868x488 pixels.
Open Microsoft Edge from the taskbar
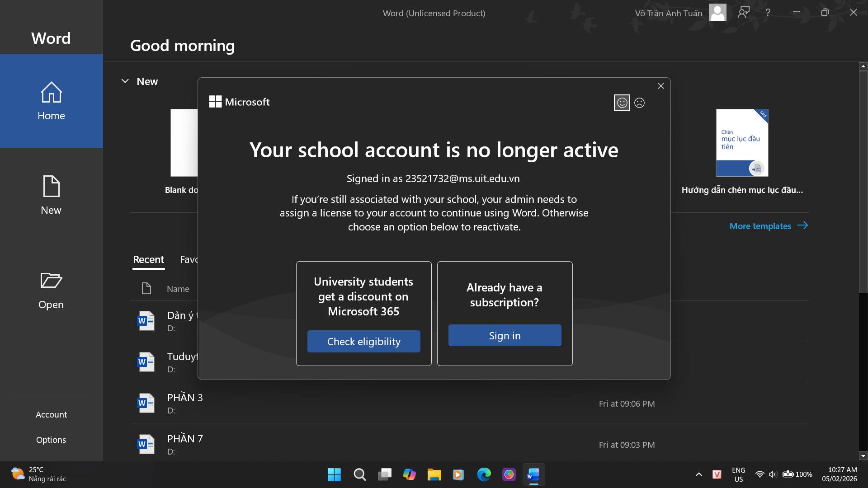[x=484, y=474]
